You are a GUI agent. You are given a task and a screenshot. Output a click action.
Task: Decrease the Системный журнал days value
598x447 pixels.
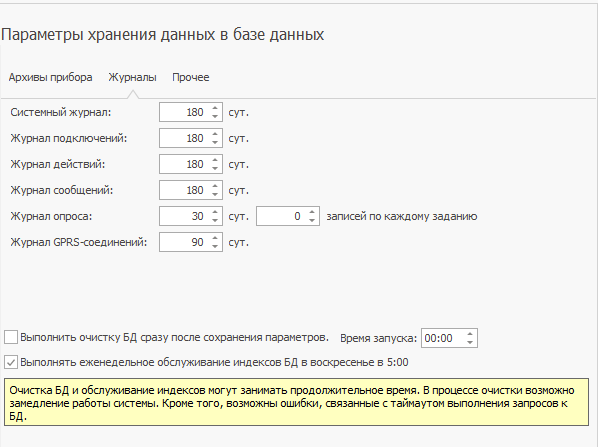215,116
